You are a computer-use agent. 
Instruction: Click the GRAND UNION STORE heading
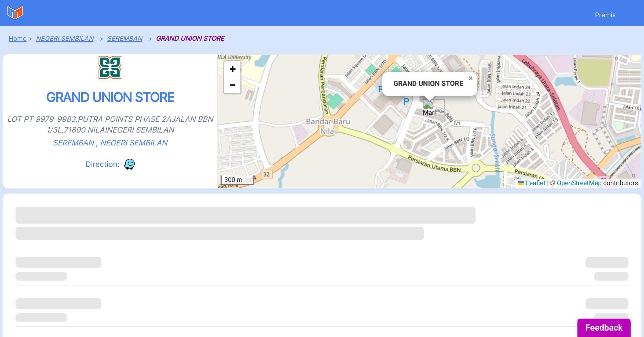[110, 97]
